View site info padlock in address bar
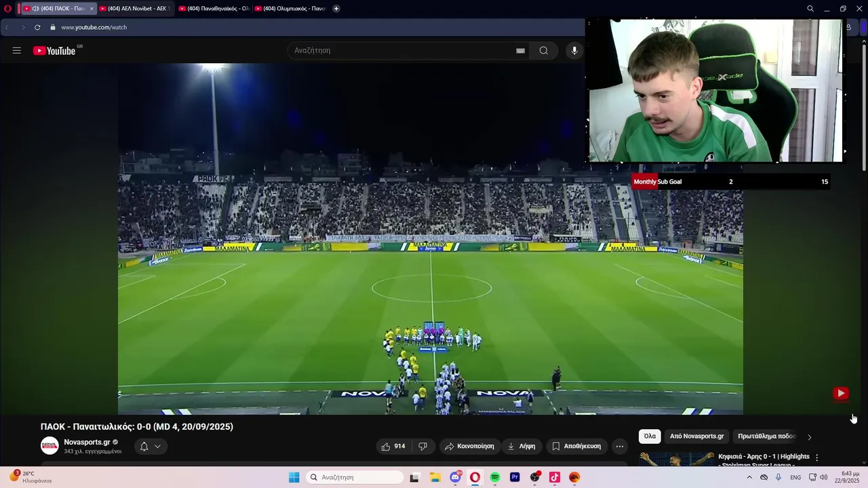The width and height of the screenshot is (868, 488). click(x=53, y=27)
